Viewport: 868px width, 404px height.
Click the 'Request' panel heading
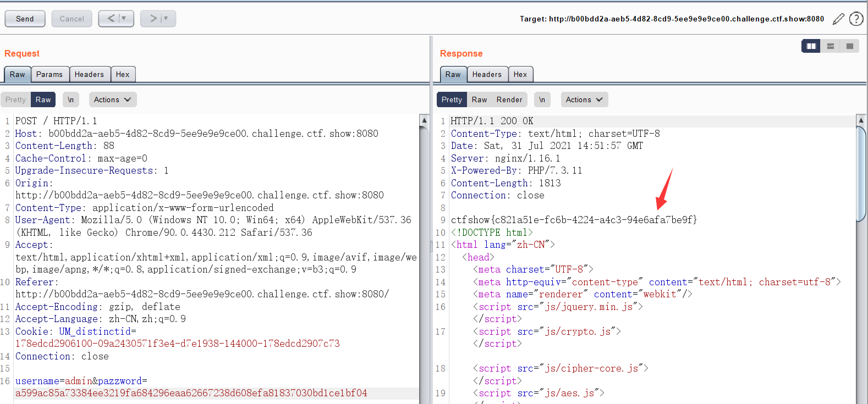tap(22, 53)
